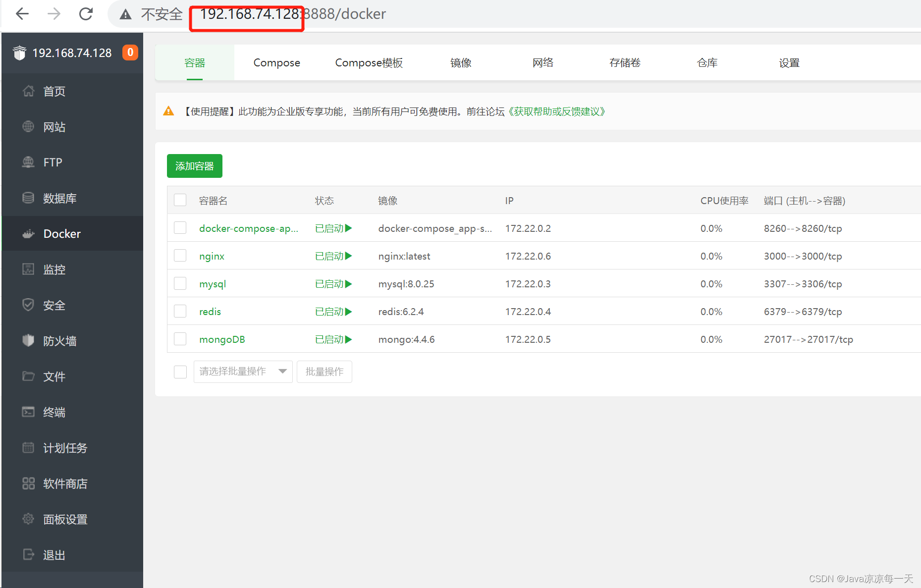Switch to the 镜像 tab
The height and width of the screenshot is (588, 921).
(460, 62)
